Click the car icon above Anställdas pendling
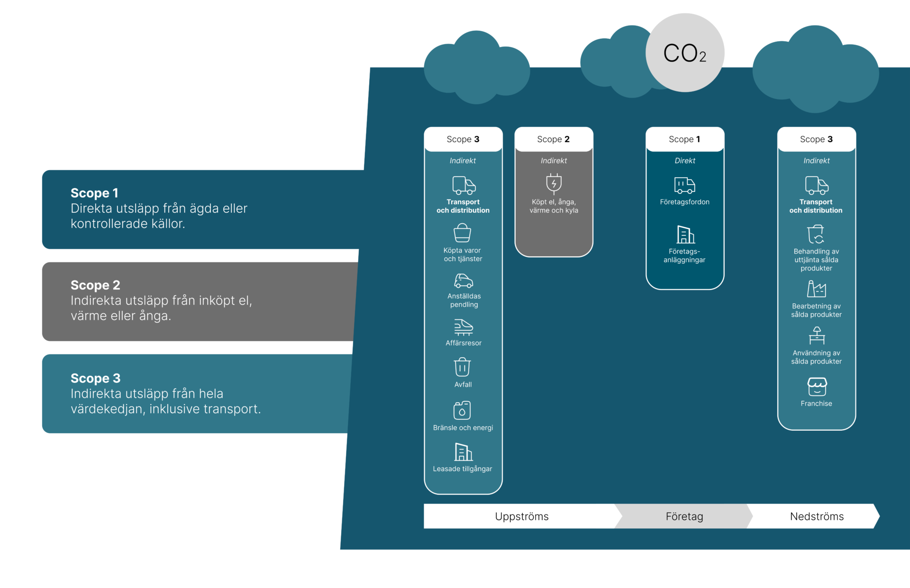This screenshot has width=910, height=588. 464,281
